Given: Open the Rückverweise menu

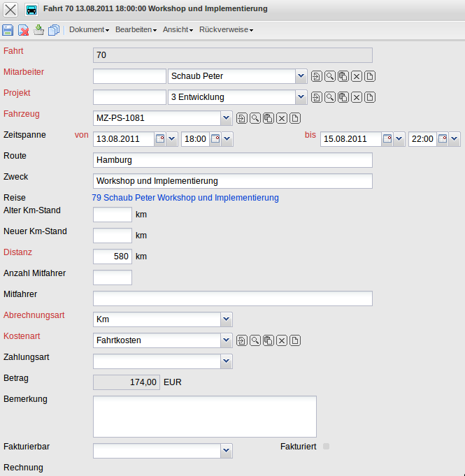Looking at the screenshot, I should coord(226,30).
